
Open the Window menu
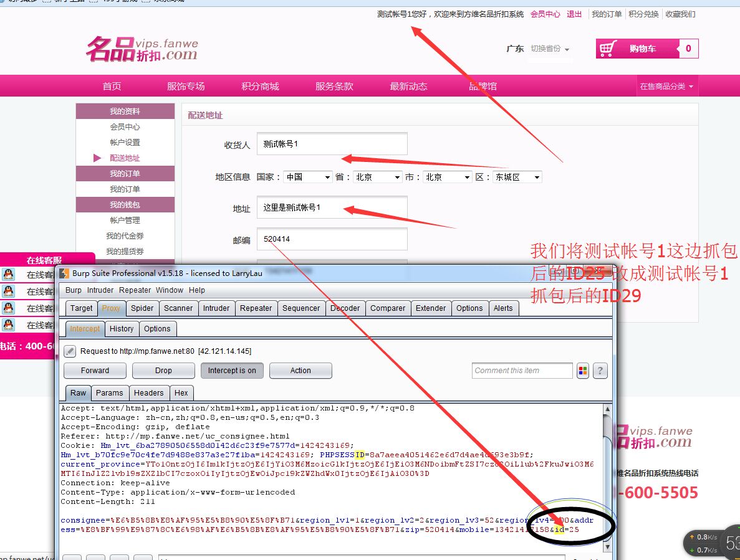(170, 290)
